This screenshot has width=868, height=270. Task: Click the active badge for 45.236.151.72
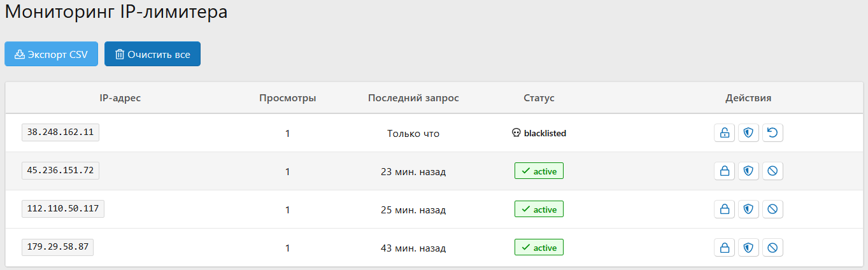[x=539, y=171]
